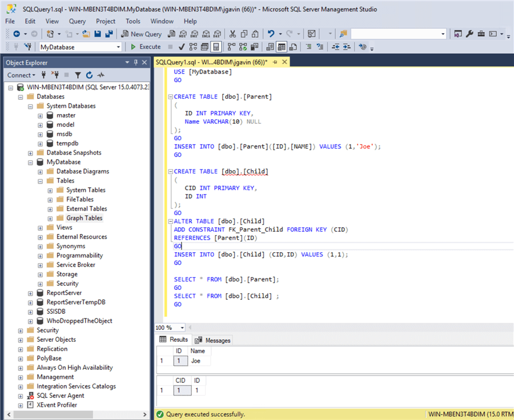514x420 pixels.
Task: Toggle Include Live Query Statistics
Action: (x=243, y=47)
